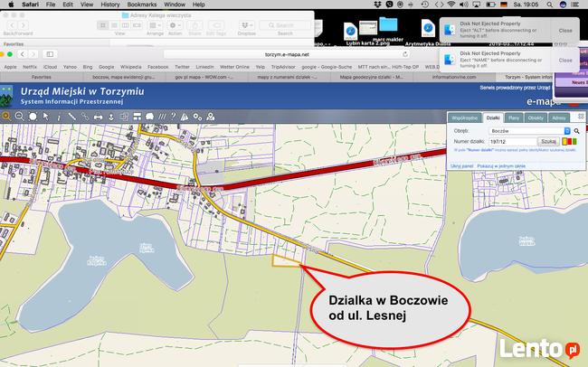Switch to the Współrzędne tab

[464, 118]
